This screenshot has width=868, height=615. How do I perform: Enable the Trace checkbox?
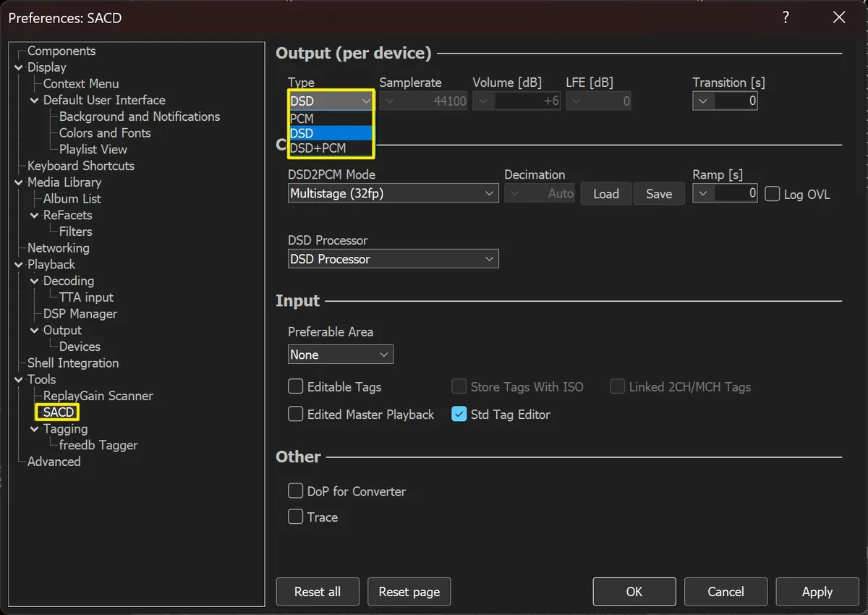coord(296,517)
